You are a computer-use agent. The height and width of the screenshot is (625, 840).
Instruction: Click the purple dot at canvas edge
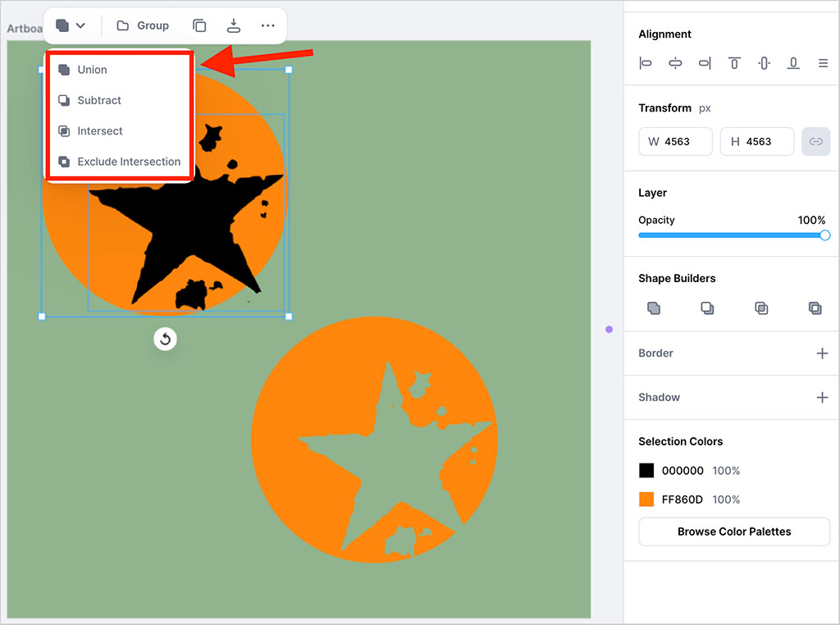click(x=609, y=330)
